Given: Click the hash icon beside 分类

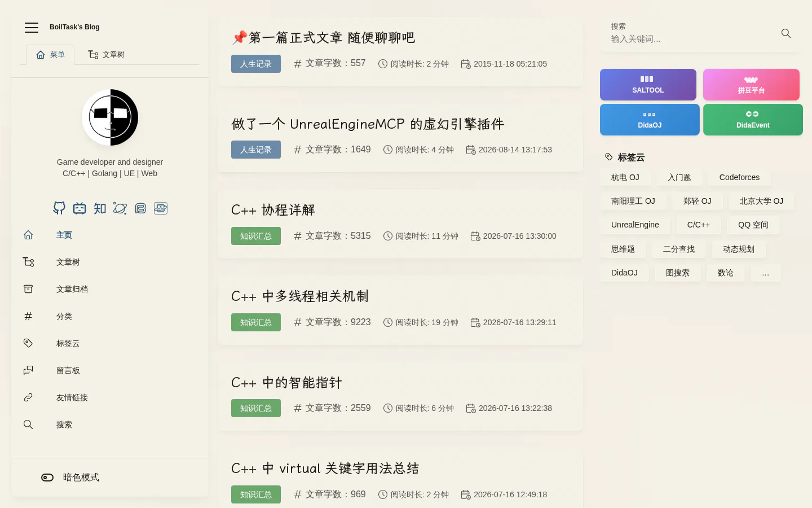Looking at the screenshot, I should click(x=28, y=316).
